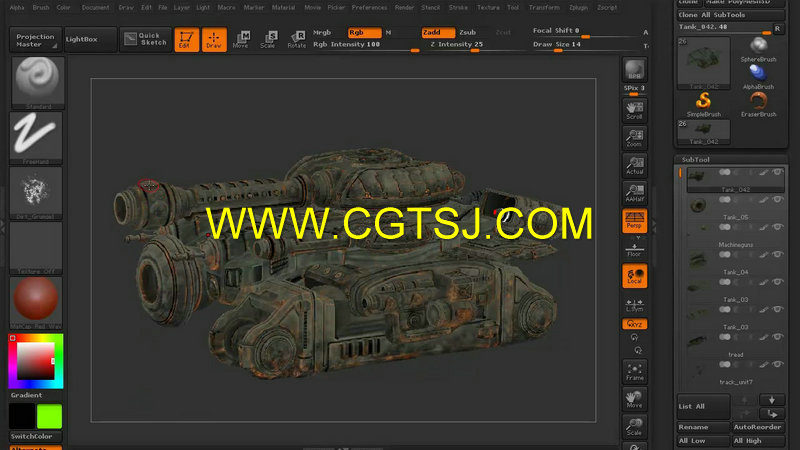The height and width of the screenshot is (450, 800).
Task: Click the Quick Sketch icon
Action: pos(145,39)
